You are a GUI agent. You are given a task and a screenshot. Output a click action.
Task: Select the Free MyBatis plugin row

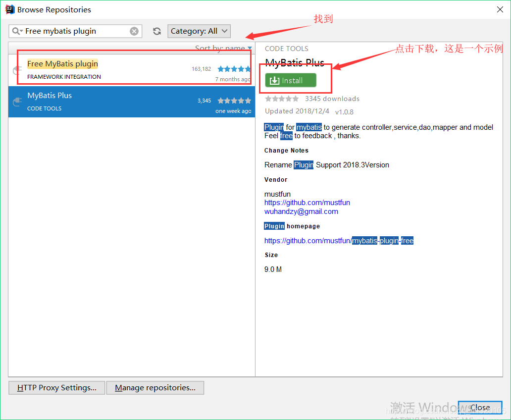coord(131,70)
